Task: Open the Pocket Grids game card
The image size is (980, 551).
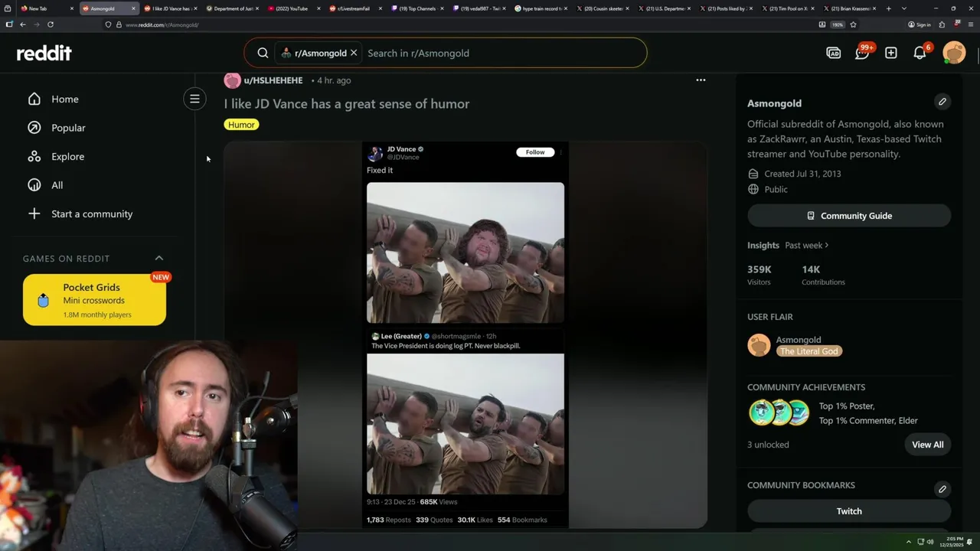Action: coord(94,300)
